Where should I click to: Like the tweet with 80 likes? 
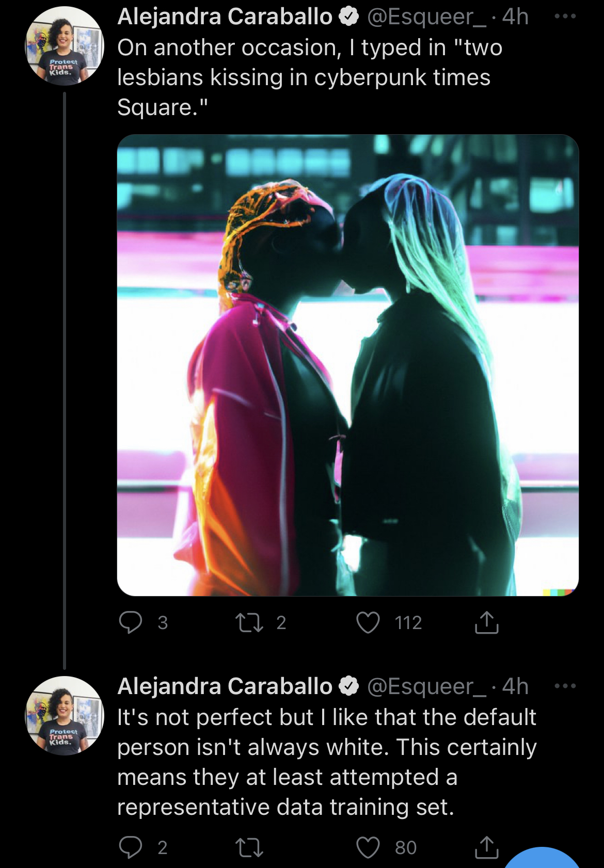(x=368, y=847)
